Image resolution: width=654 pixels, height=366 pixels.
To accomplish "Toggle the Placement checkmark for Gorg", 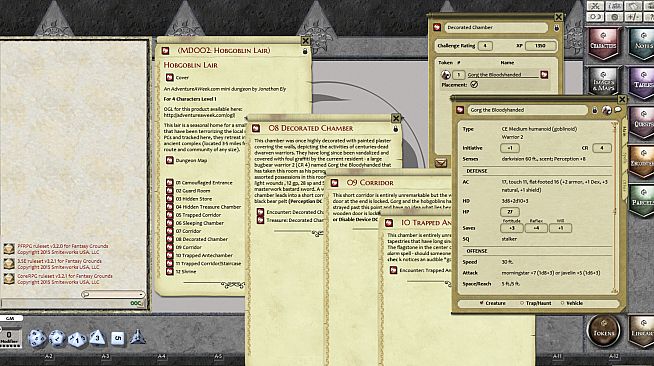I will [474, 85].
